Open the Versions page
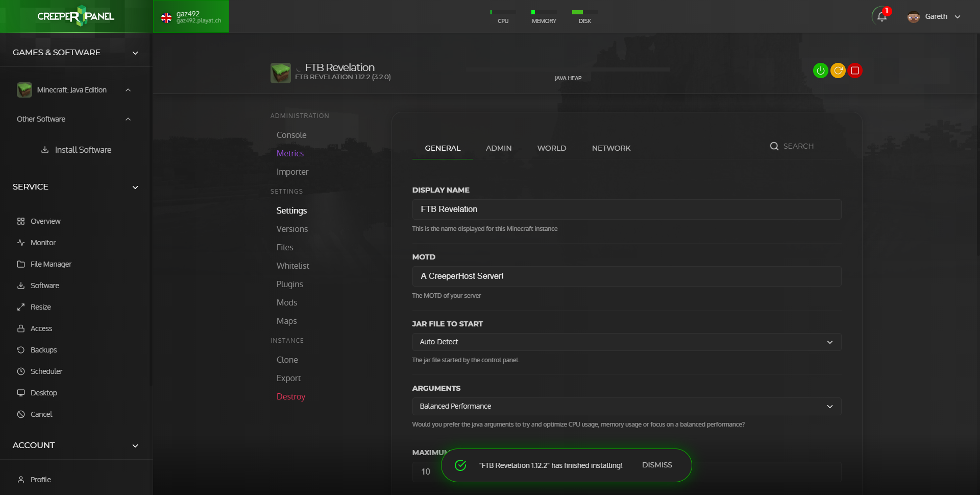The width and height of the screenshot is (980, 495). (292, 229)
